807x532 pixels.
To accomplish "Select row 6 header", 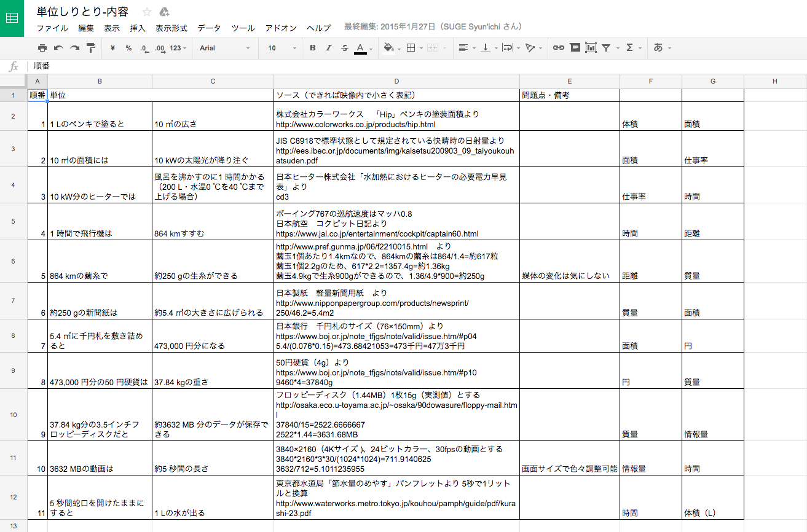I will pyautogui.click(x=14, y=261).
